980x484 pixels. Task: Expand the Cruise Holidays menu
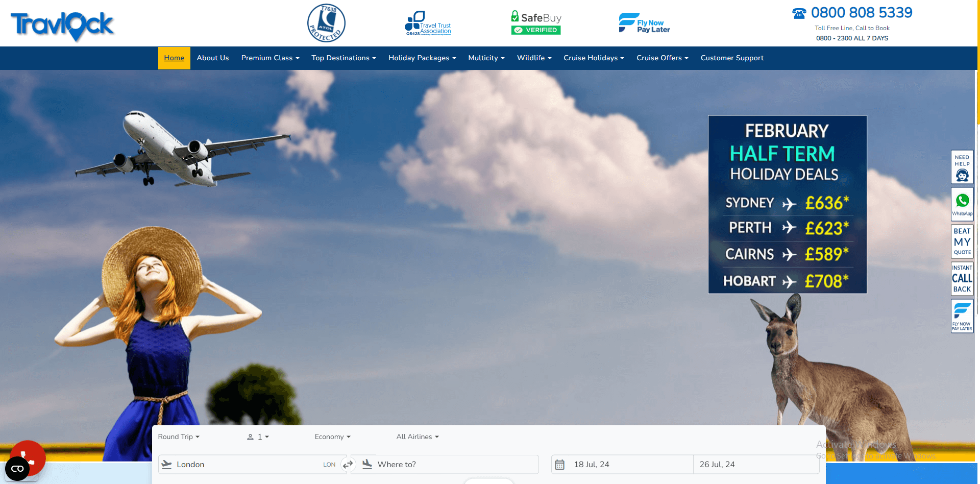coord(594,58)
